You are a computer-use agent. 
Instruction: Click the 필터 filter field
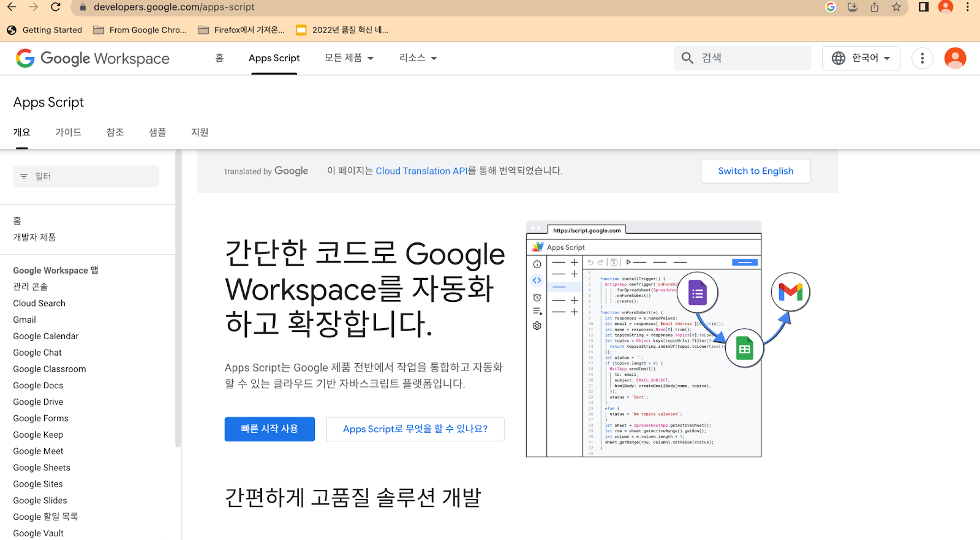[x=86, y=176]
